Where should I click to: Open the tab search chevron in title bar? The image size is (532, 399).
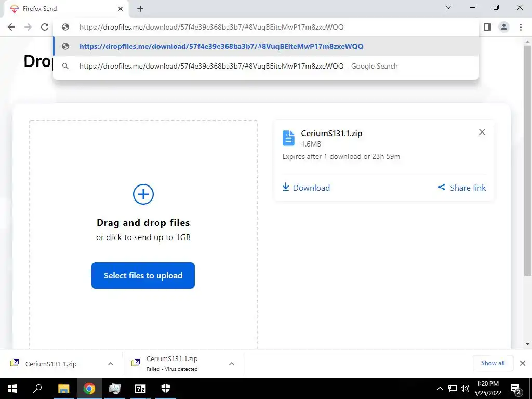coord(448,7)
